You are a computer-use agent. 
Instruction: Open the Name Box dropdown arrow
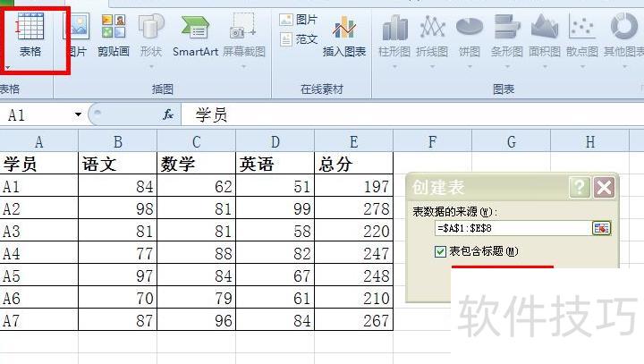(78, 114)
